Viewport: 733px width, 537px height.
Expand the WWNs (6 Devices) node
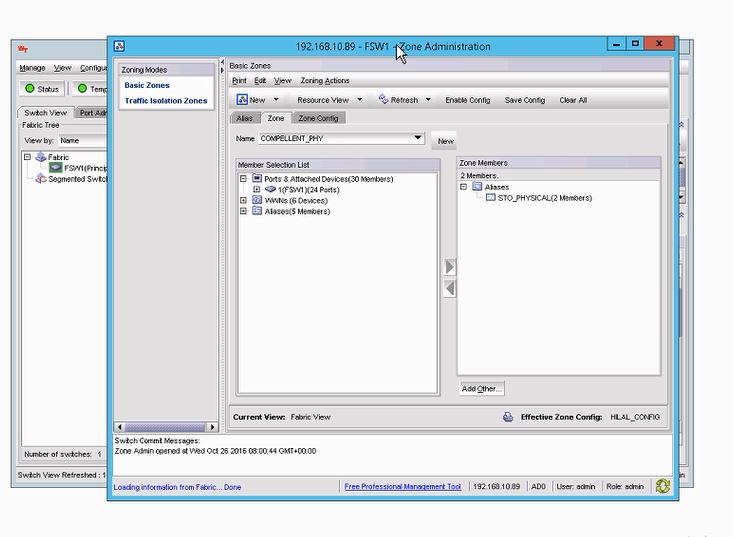(243, 200)
